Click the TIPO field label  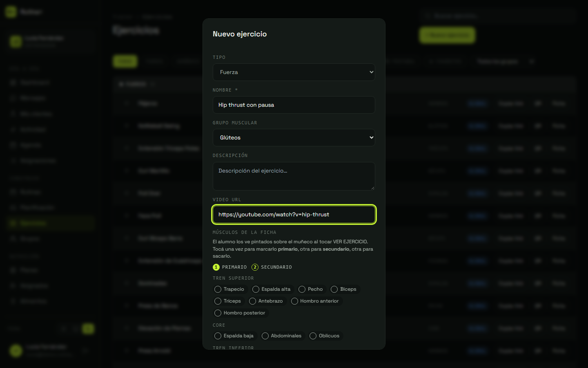[219, 57]
